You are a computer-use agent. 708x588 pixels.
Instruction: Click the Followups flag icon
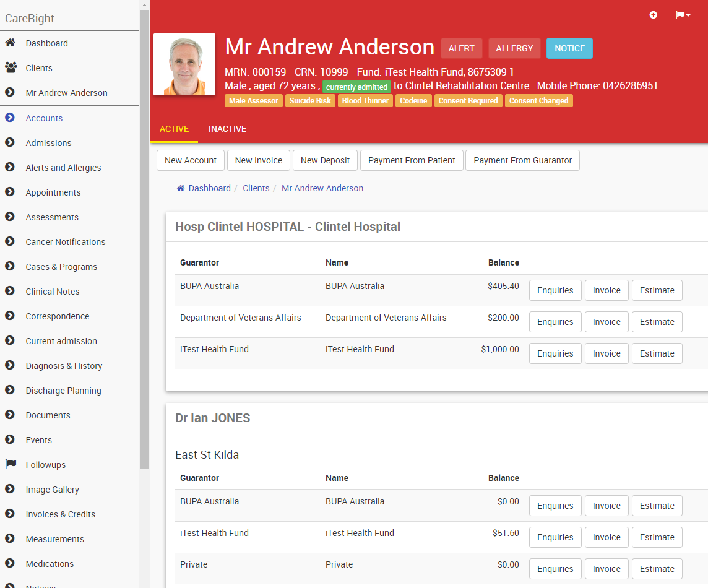click(11, 464)
